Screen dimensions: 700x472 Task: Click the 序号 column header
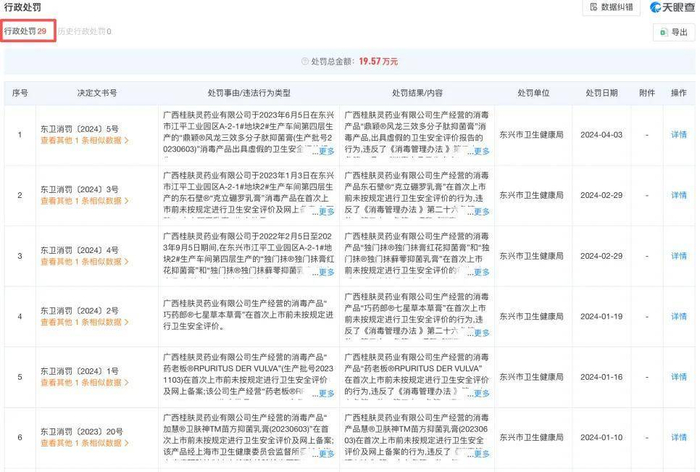point(20,93)
